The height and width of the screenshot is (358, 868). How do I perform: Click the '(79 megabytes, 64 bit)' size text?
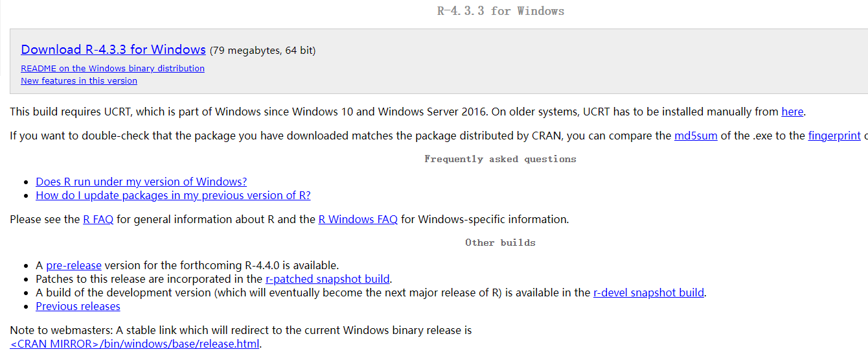point(262,51)
